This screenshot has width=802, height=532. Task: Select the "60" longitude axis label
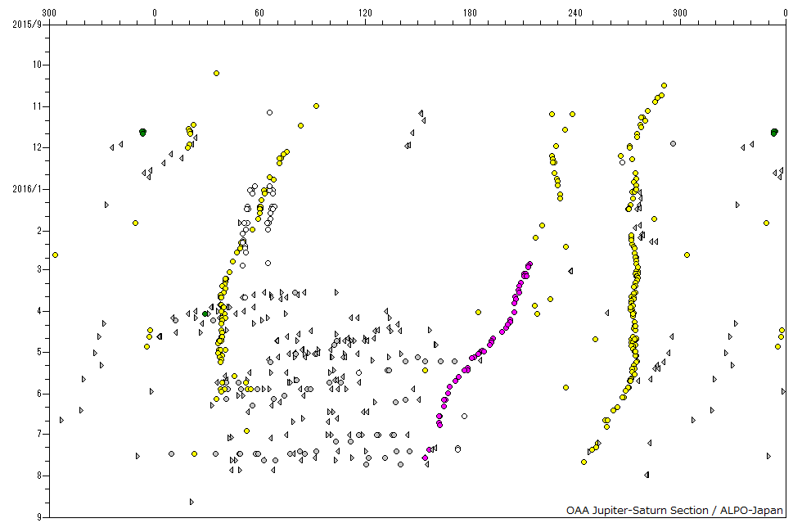click(260, 13)
